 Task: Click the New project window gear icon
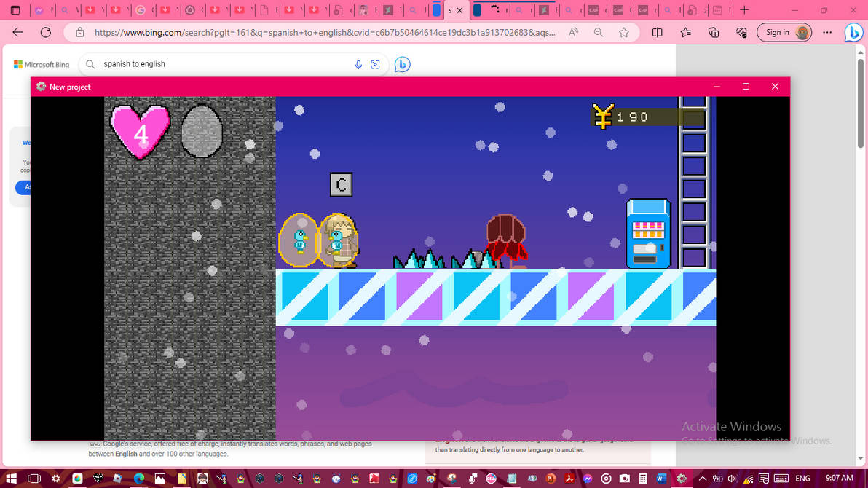click(41, 87)
